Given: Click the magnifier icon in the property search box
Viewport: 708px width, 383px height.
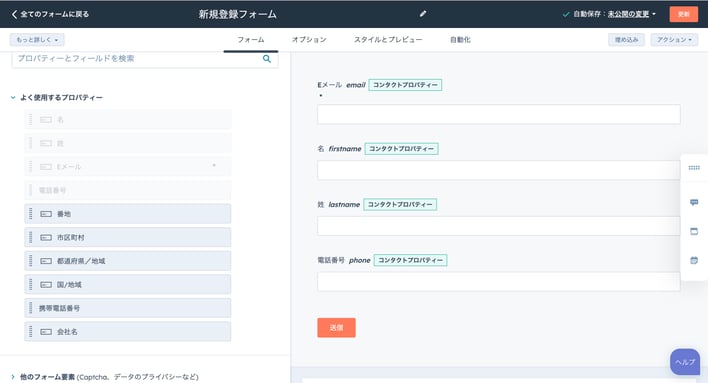Looking at the screenshot, I should [267, 59].
